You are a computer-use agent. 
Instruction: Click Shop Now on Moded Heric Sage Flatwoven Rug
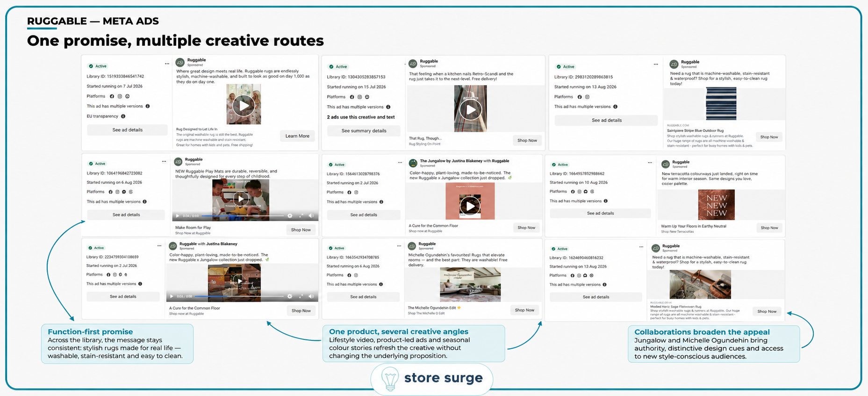[x=767, y=311]
